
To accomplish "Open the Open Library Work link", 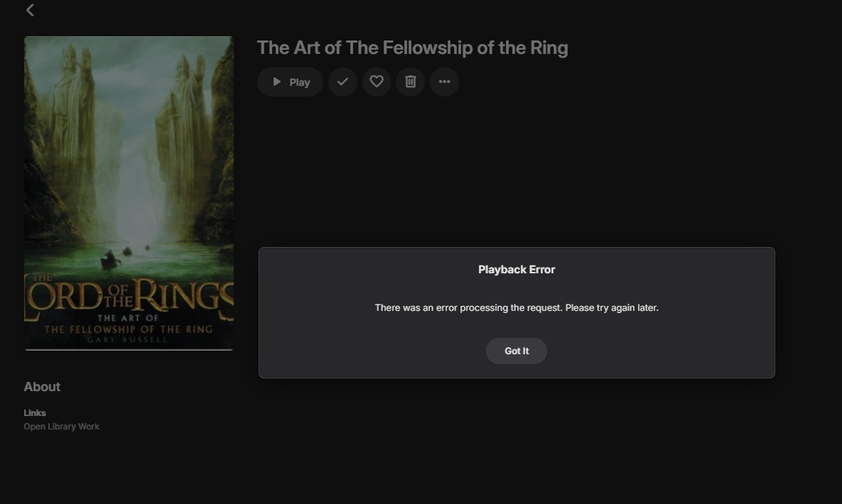I will 62,427.
